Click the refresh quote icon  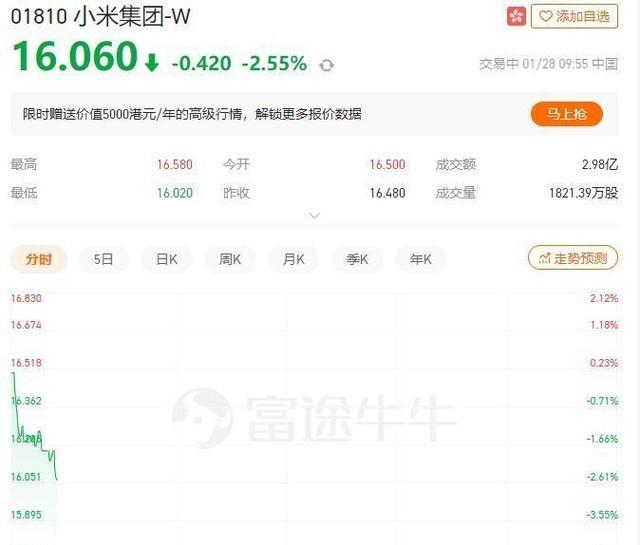click(327, 65)
